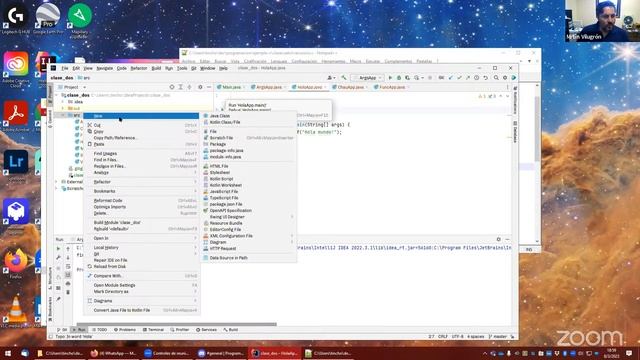The image size is (640, 360).
Task: Click Git Update Project blue arrow icon
Action: (451, 78)
